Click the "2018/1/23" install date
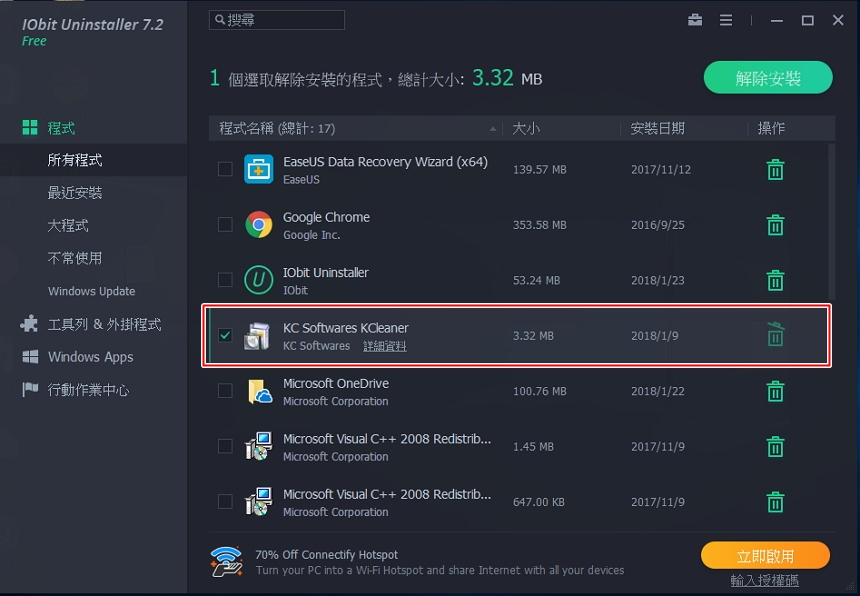The height and width of the screenshot is (596, 860). [658, 281]
